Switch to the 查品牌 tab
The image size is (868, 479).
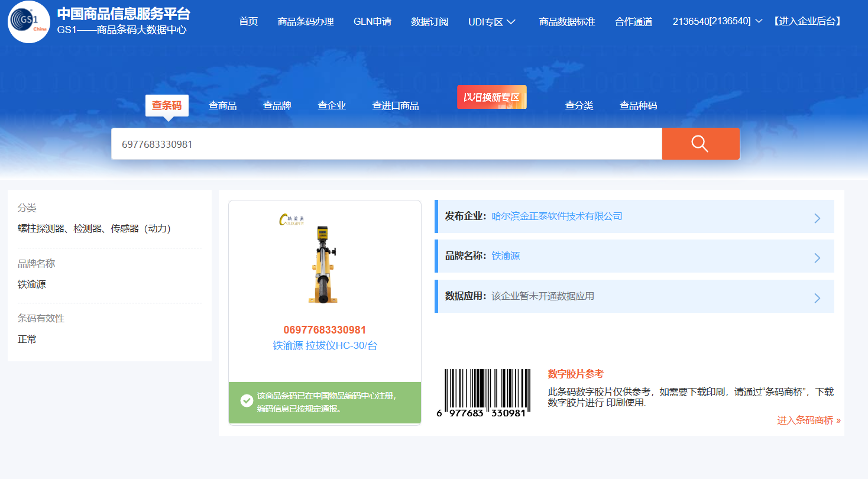pyautogui.click(x=277, y=106)
